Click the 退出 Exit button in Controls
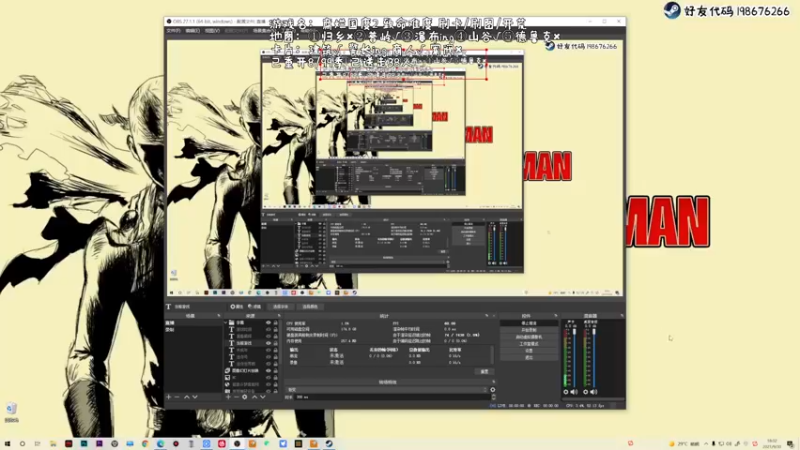This screenshot has height=450, width=800. tap(529, 357)
